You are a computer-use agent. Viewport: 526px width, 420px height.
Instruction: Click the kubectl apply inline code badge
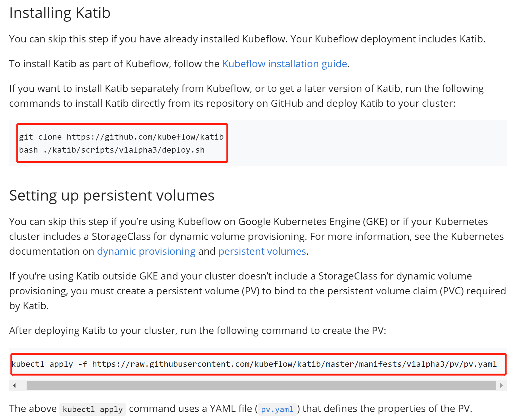(92, 409)
